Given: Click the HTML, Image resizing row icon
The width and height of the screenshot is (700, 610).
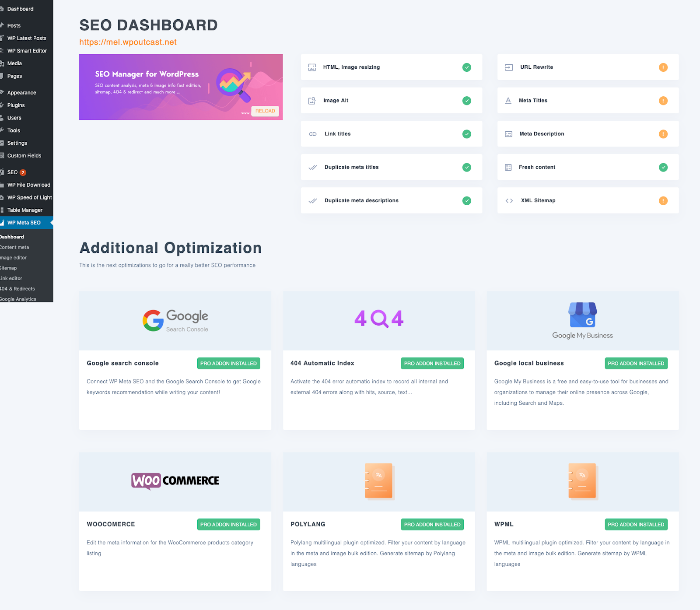Looking at the screenshot, I should point(312,67).
